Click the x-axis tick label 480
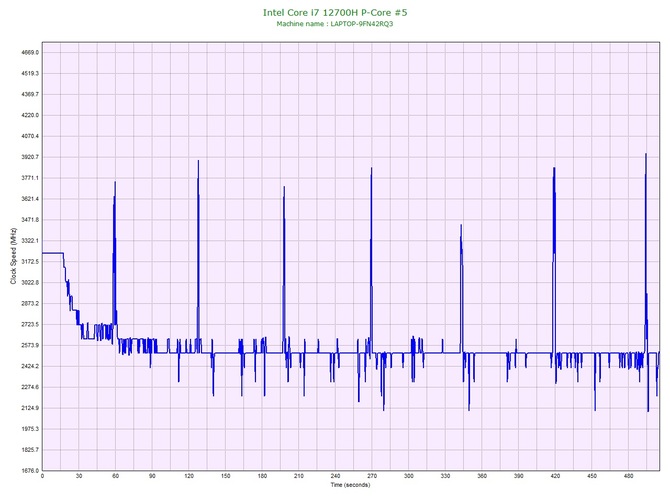This screenshot has width=670, height=502. 629,476
